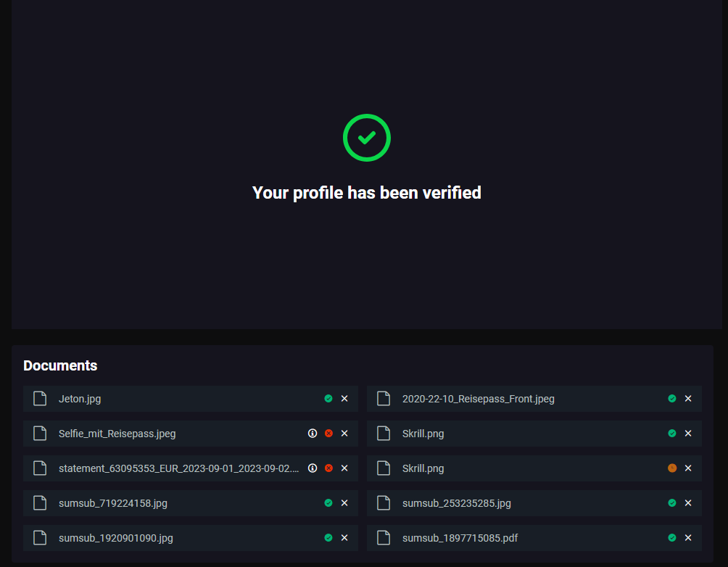Open the sumsub_1920901090.jpg file name
Screen dimensions: 728x567
[115, 538]
